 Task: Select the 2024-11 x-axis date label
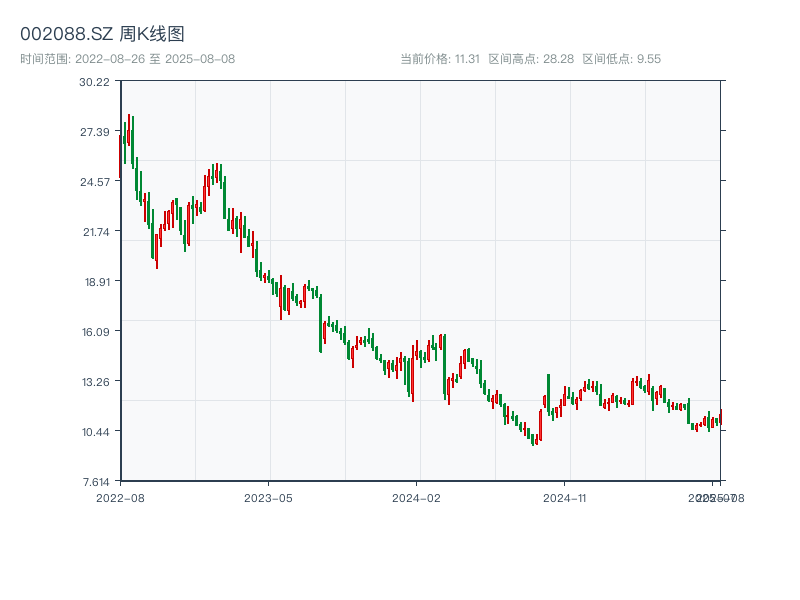(564, 497)
